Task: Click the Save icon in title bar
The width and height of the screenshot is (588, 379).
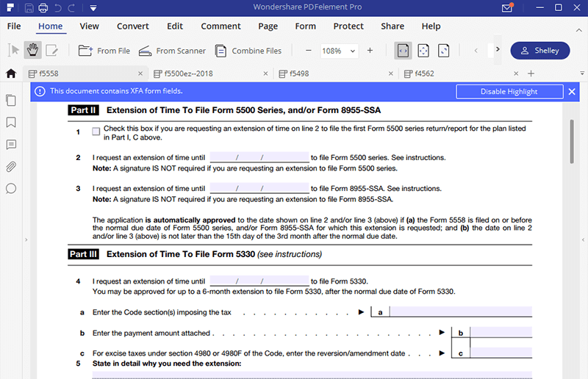Action: (29, 7)
